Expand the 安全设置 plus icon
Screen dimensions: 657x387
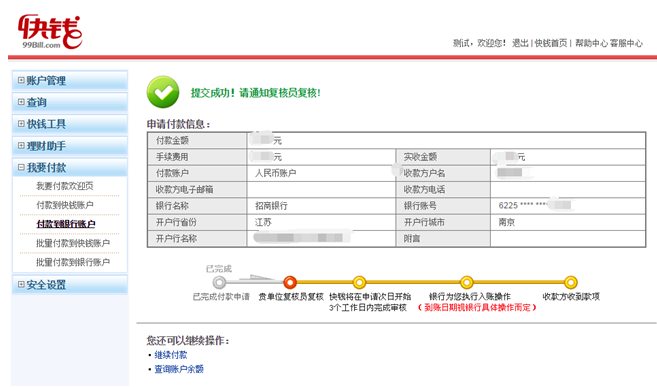click(21, 284)
